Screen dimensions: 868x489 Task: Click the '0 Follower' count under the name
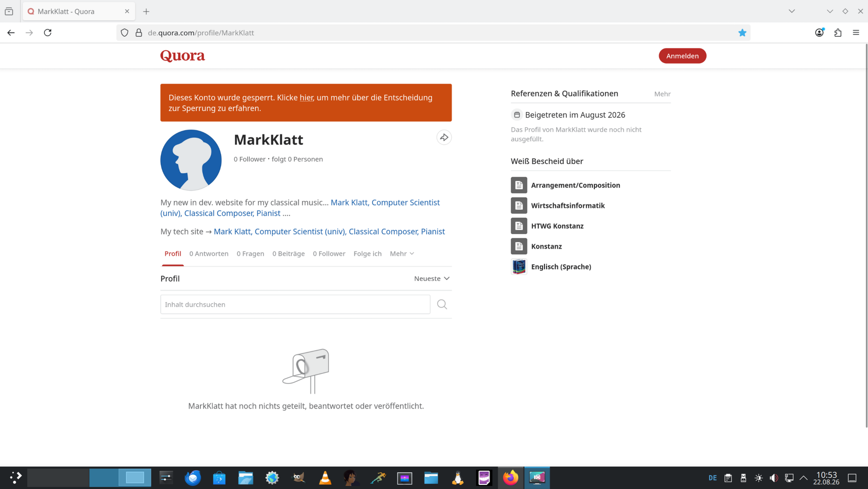[250, 159]
